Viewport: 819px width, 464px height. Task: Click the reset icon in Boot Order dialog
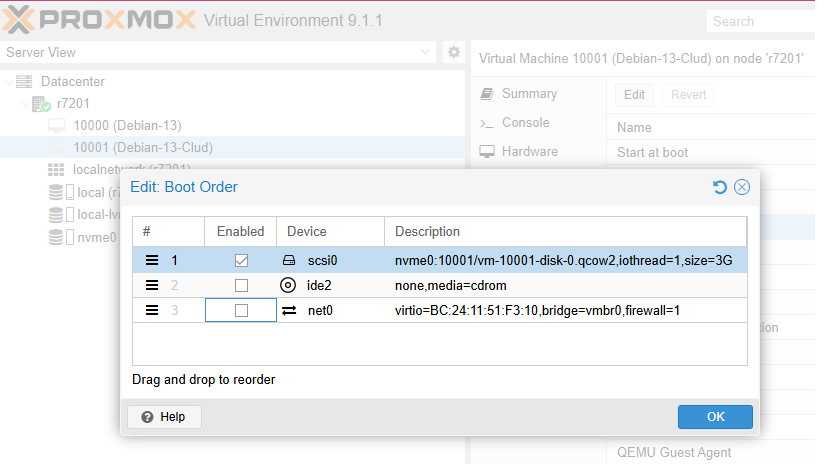click(x=719, y=187)
